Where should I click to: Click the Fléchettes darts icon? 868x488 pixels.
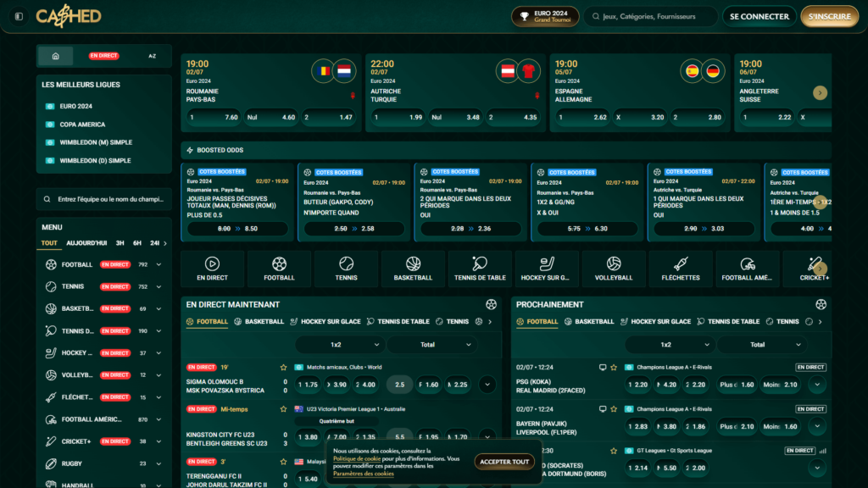pos(680,269)
